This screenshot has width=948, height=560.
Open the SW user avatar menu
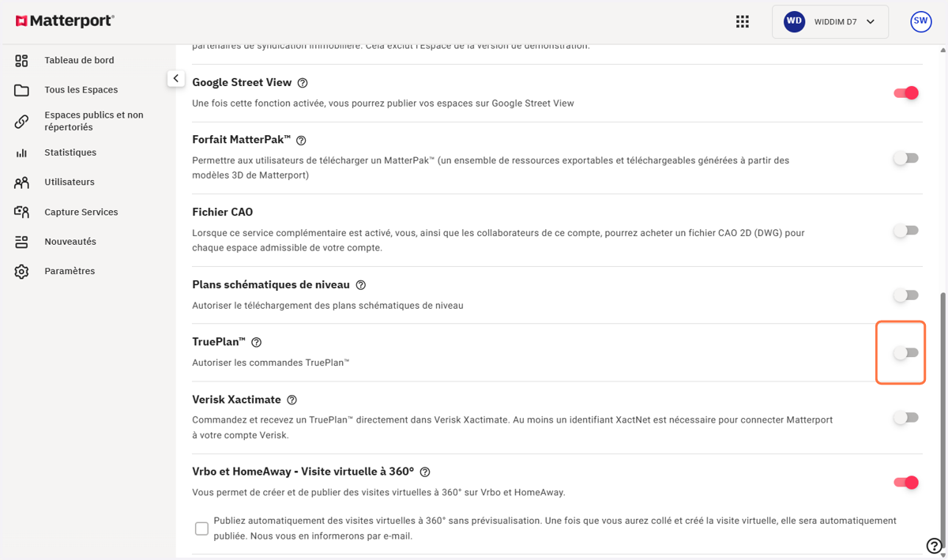[x=921, y=22]
